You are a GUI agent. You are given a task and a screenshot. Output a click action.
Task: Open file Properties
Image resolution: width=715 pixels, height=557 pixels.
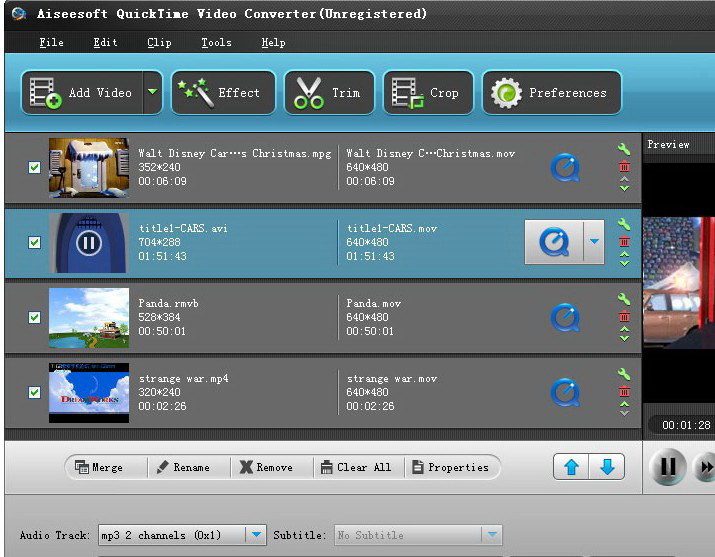[x=451, y=467]
